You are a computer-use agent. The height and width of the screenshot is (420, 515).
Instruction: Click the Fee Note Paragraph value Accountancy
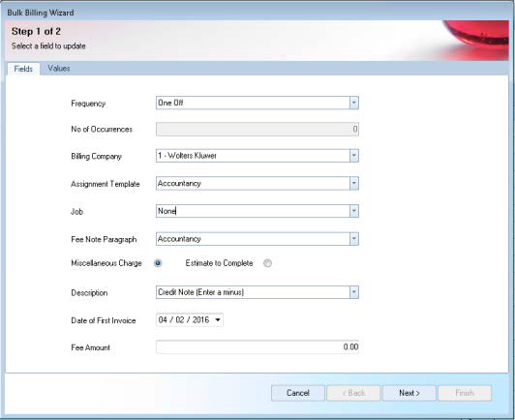pos(179,239)
